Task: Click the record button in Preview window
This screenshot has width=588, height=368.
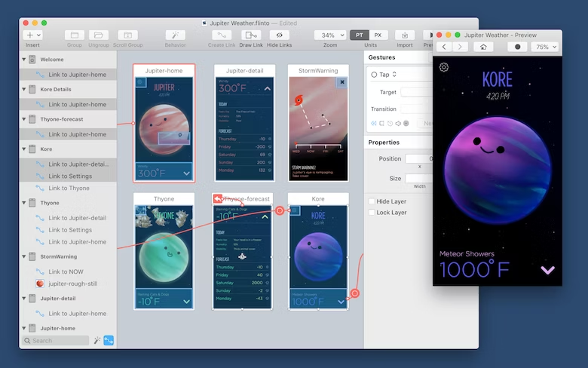Action: point(517,47)
